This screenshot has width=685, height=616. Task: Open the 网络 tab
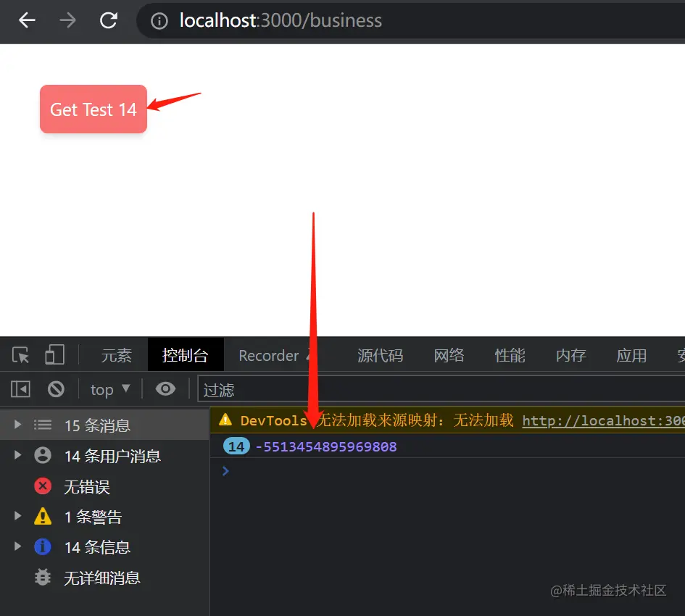[449, 355]
